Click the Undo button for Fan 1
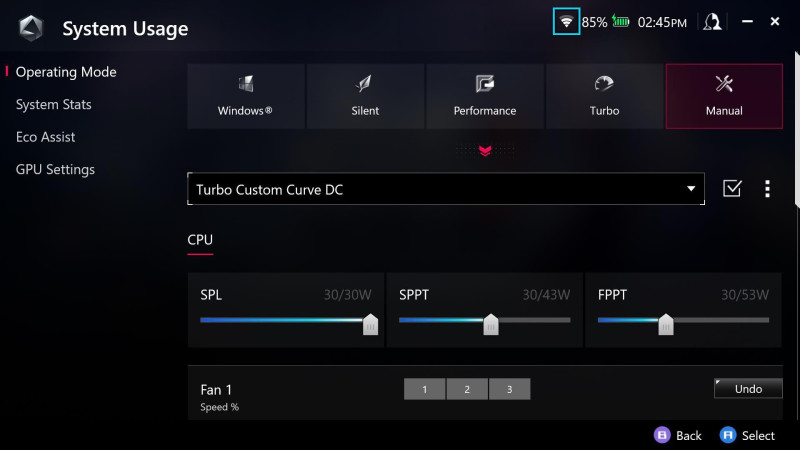Viewport: 800px width, 450px height. pyautogui.click(x=748, y=389)
